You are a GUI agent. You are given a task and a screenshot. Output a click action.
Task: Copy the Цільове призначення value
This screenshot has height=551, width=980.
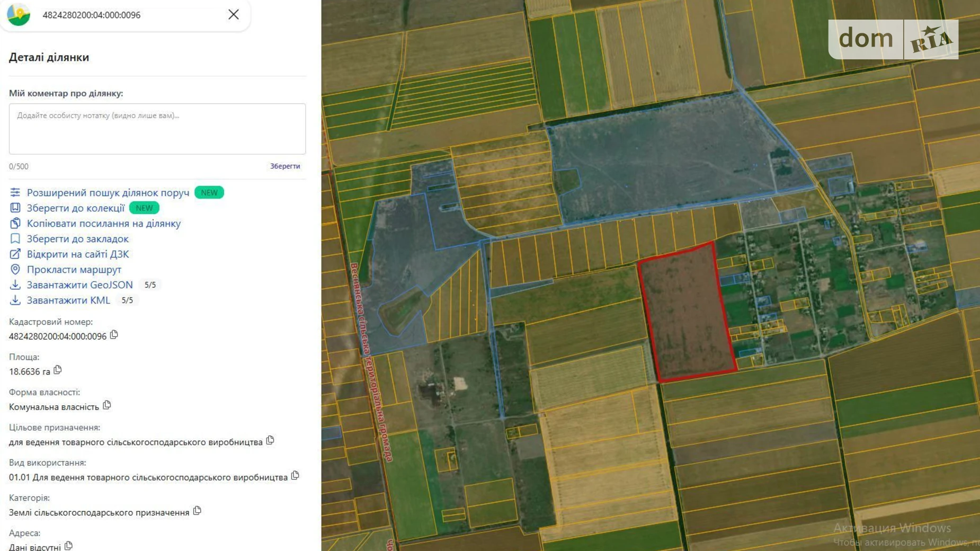click(x=270, y=440)
